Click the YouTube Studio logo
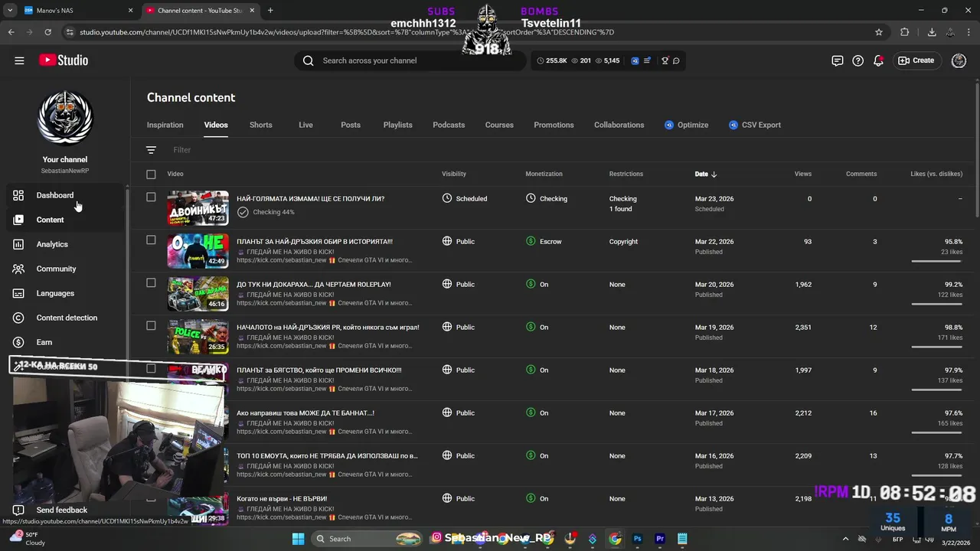 pyautogui.click(x=63, y=60)
